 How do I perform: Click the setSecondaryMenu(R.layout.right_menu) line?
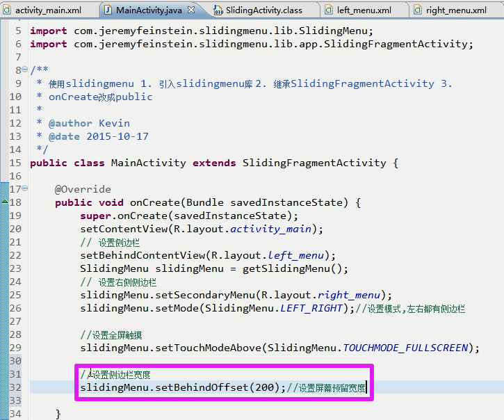(236, 295)
